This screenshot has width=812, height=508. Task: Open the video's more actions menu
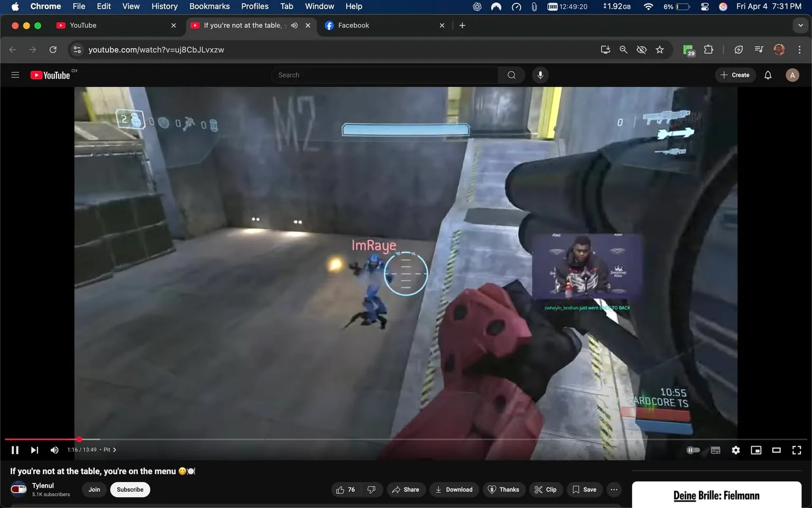[x=614, y=489]
